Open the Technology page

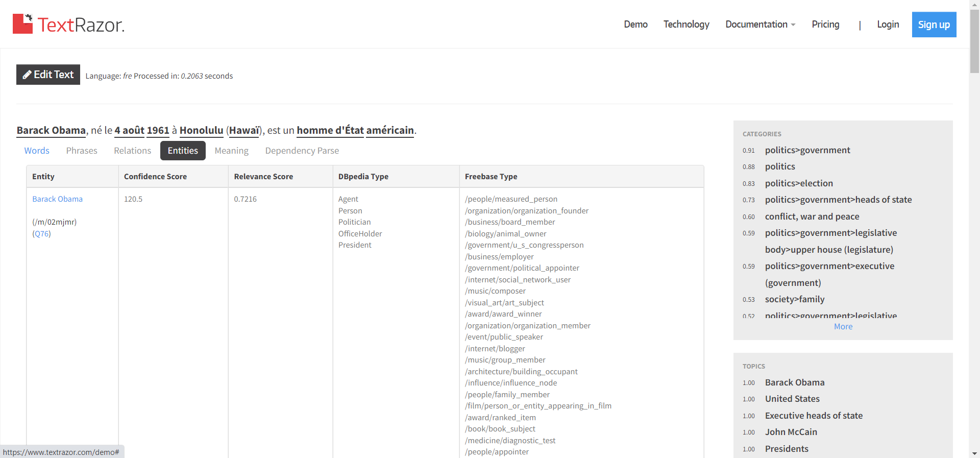click(x=686, y=25)
